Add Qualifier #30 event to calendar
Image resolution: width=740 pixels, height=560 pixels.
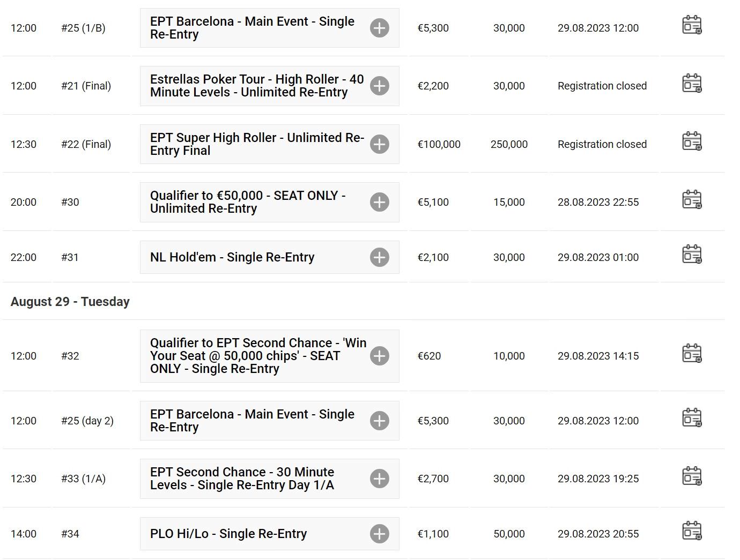tap(692, 199)
